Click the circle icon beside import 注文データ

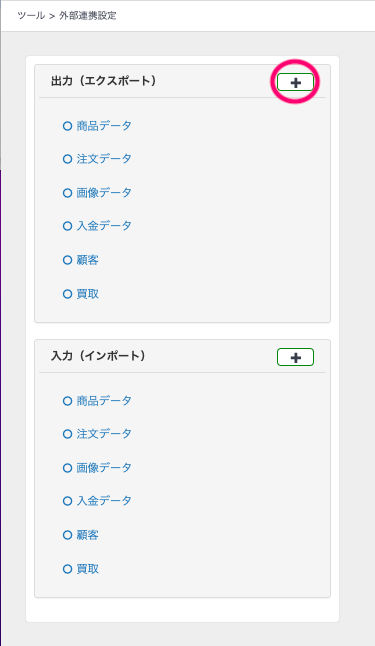pos(68,434)
